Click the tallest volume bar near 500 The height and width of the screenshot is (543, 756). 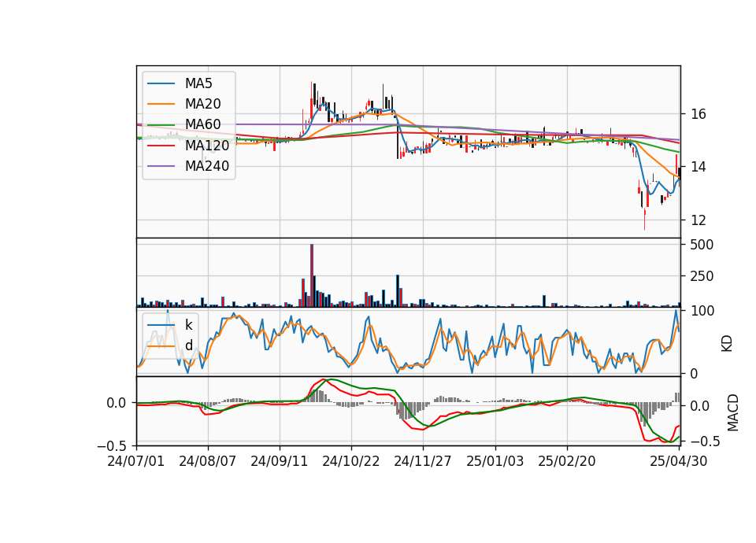pyautogui.click(x=312, y=275)
